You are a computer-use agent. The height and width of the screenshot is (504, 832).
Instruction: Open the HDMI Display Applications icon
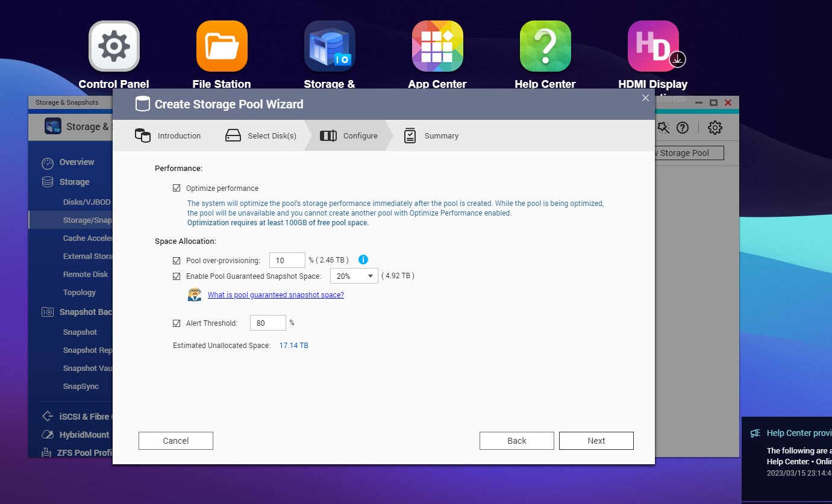pos(653,47)
